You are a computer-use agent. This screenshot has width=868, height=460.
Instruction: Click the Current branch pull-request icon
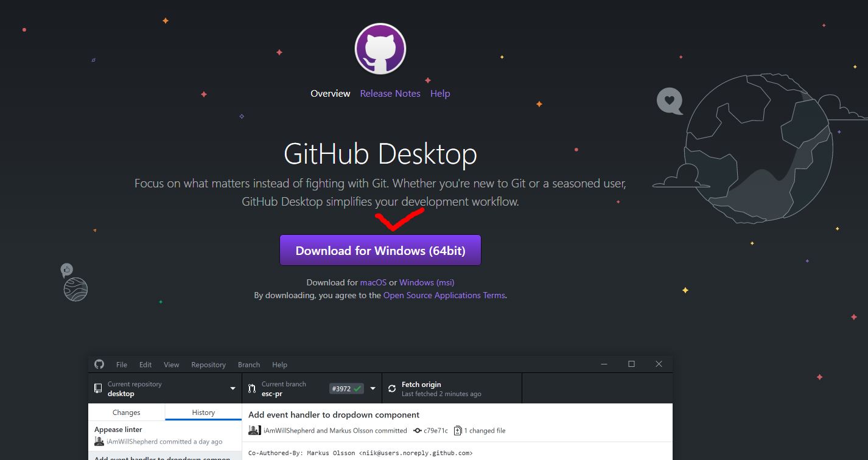252,388
